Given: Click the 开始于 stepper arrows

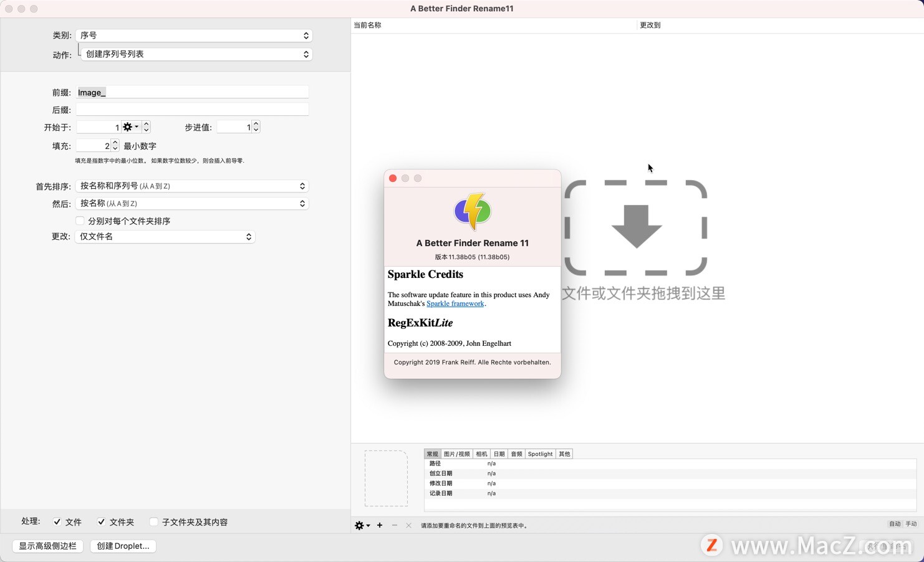Looking at the screenshot, I should [146, 127].
